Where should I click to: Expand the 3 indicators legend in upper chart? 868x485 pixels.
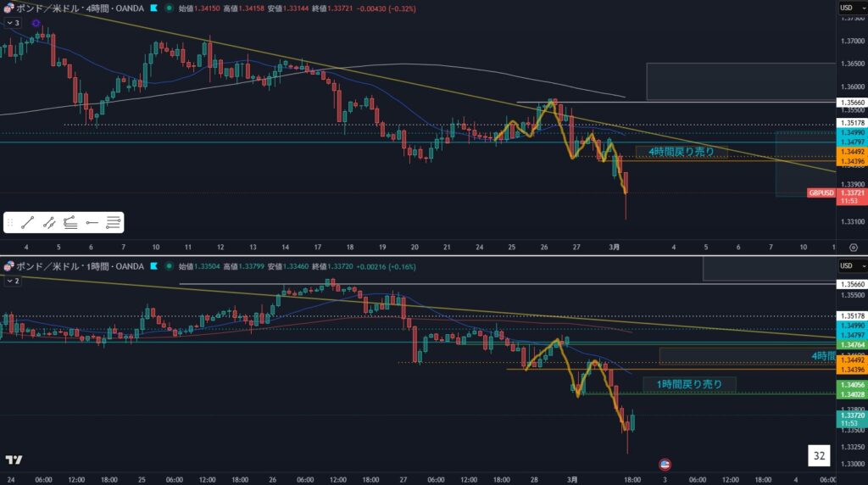(x=13, y=23)
